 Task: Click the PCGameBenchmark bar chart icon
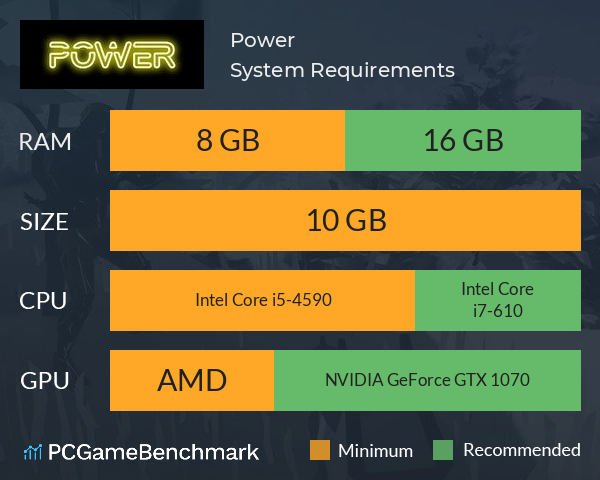(33, 452)
